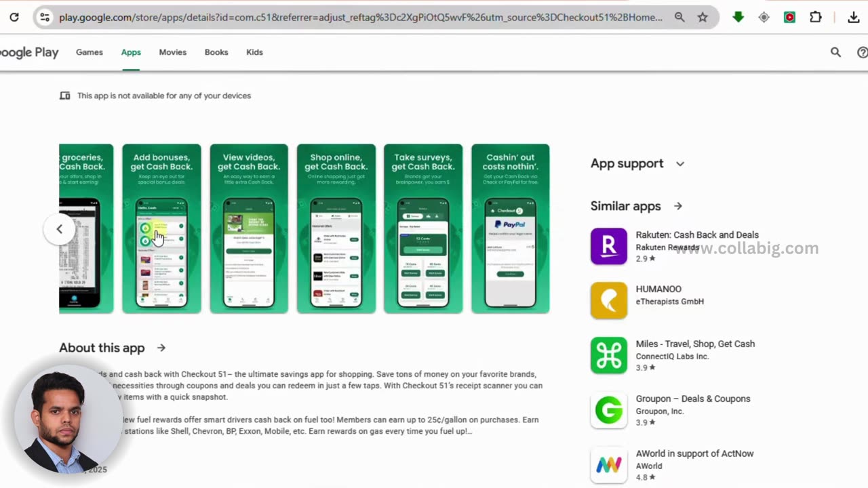The image size is (868, 488).
Task: Go to the Books tab
Action: [x=216, y=52]
